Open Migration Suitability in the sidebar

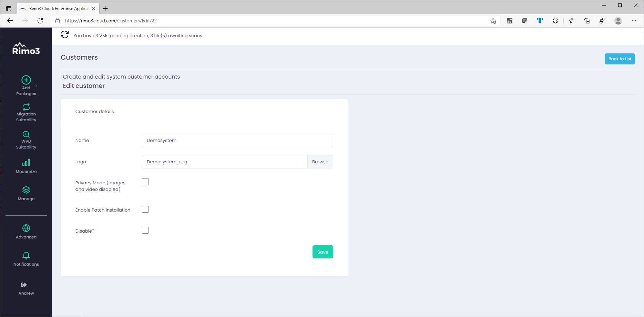(x=26, y=107)
